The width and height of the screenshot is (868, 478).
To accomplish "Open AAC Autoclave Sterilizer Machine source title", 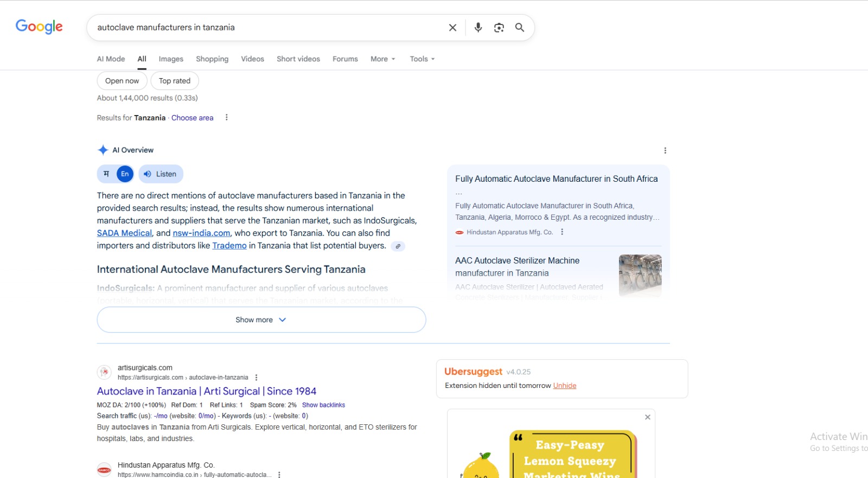I will point(517,267).
